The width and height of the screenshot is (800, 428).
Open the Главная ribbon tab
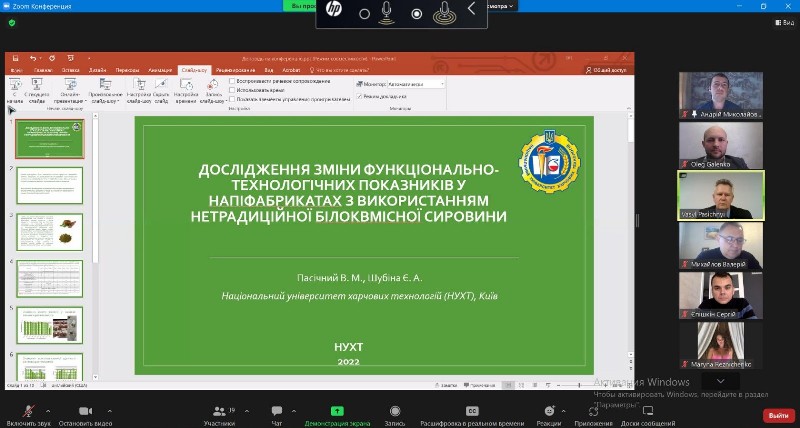click(x=43, y=70)
